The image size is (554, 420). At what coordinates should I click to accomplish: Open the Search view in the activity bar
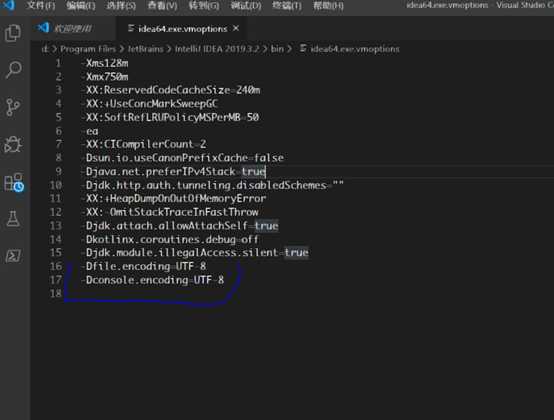pyautogui.click(x=13, y=70)
